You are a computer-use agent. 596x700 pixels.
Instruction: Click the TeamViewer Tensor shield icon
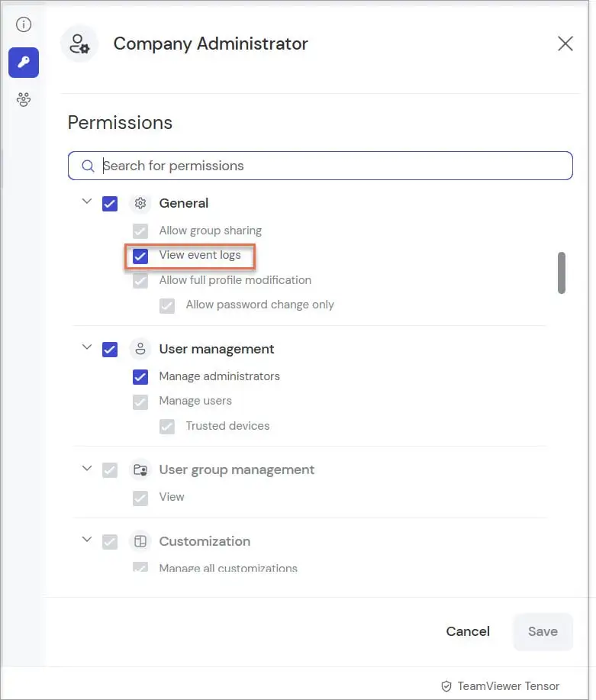tap(446, 686)
